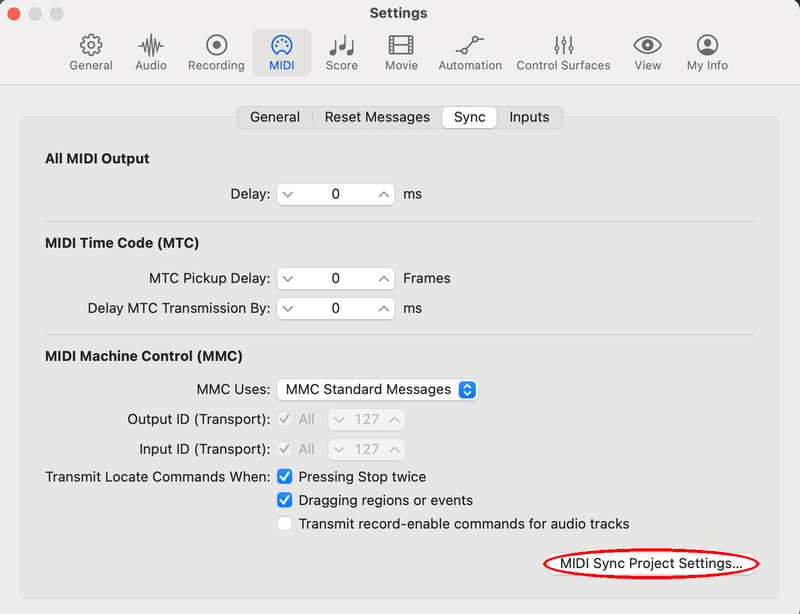Close the Settings window
800x614 pixels.
[x=14, y=14]
